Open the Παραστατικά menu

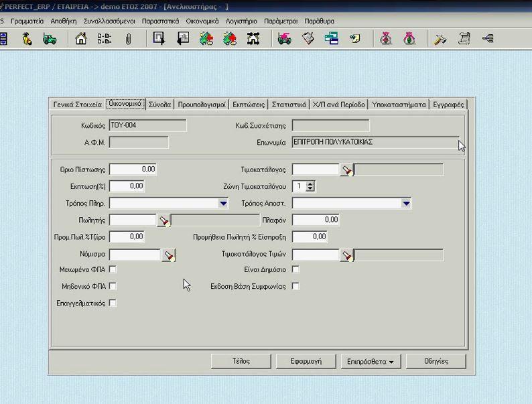pyautogui.click(x=161, y=21)
